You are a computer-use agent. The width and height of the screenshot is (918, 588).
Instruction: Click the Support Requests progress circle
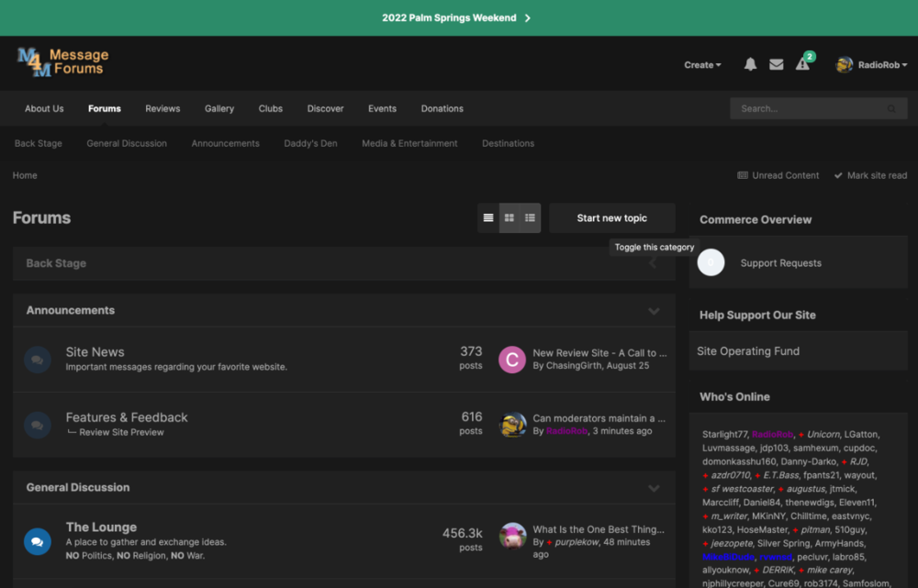click(x=711, y=263)
